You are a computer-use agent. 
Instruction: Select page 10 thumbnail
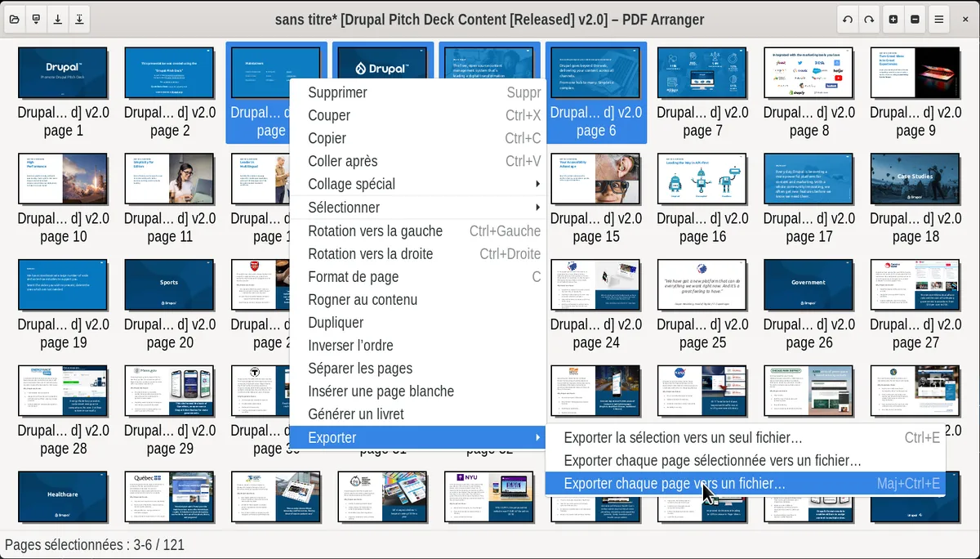click(x=63, y=178)
